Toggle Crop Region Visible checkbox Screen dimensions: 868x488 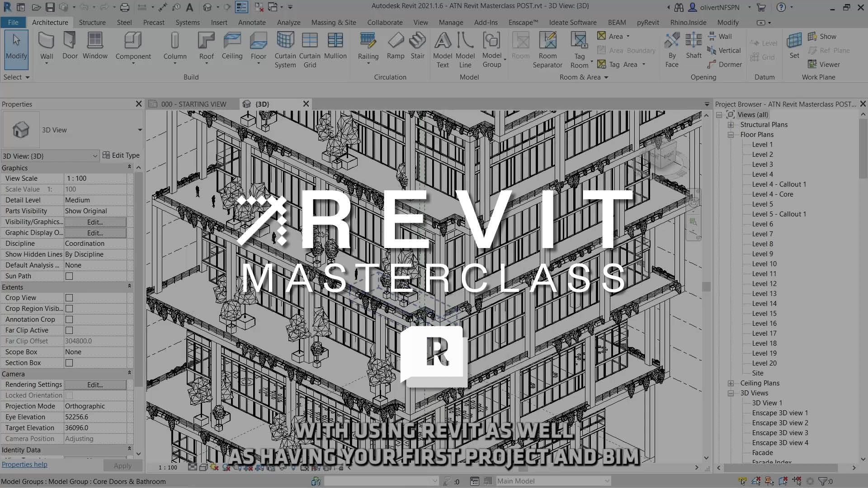(x=69, y=309)
